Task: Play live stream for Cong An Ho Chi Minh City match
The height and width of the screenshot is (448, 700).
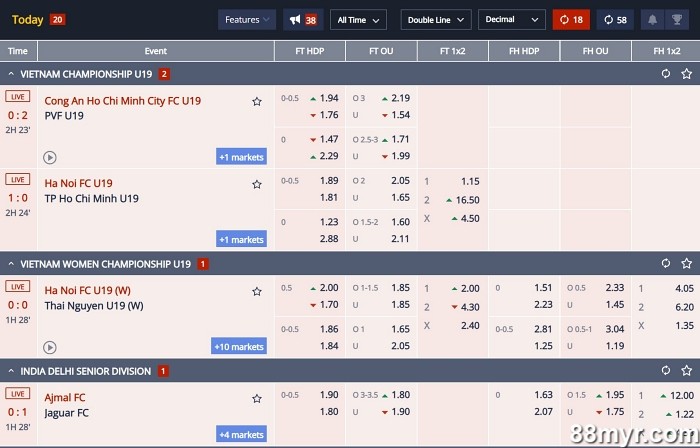Action: (x=50, y=158)
